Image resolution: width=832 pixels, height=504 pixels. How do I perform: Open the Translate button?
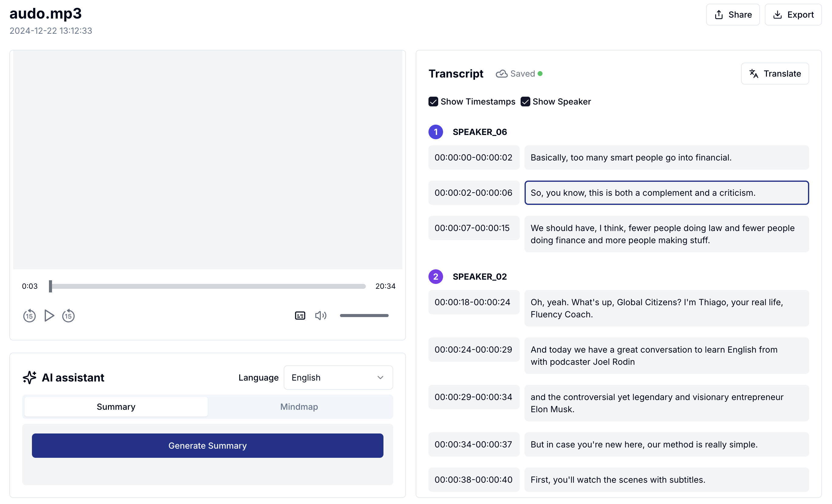click(x=775, y=74)
